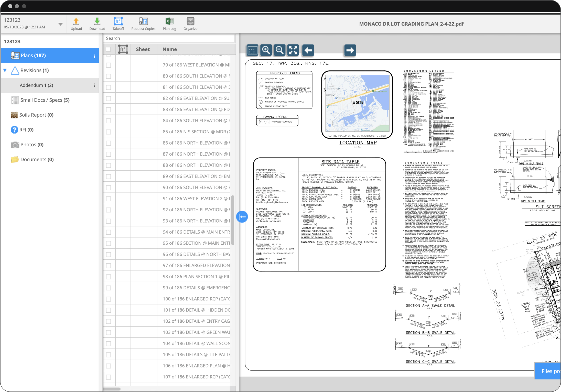Open the Takeoff tool
This screenshot has width=561, height=392.
(118, 21)
